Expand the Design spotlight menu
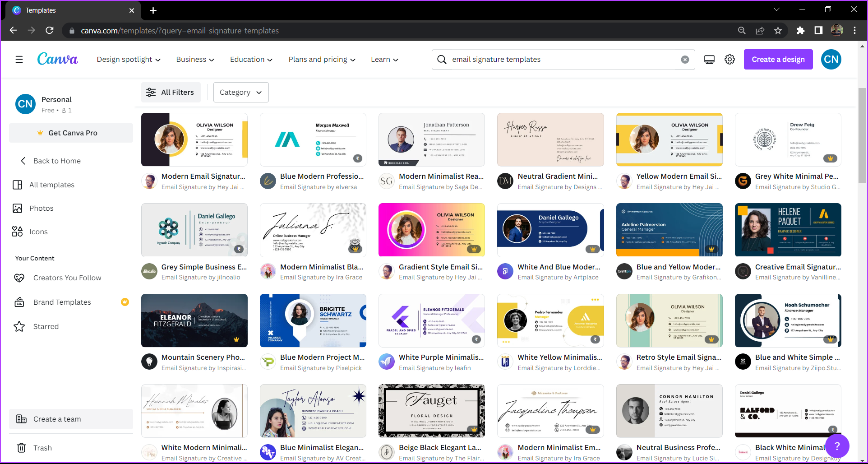868x464 pixels. 129,60
